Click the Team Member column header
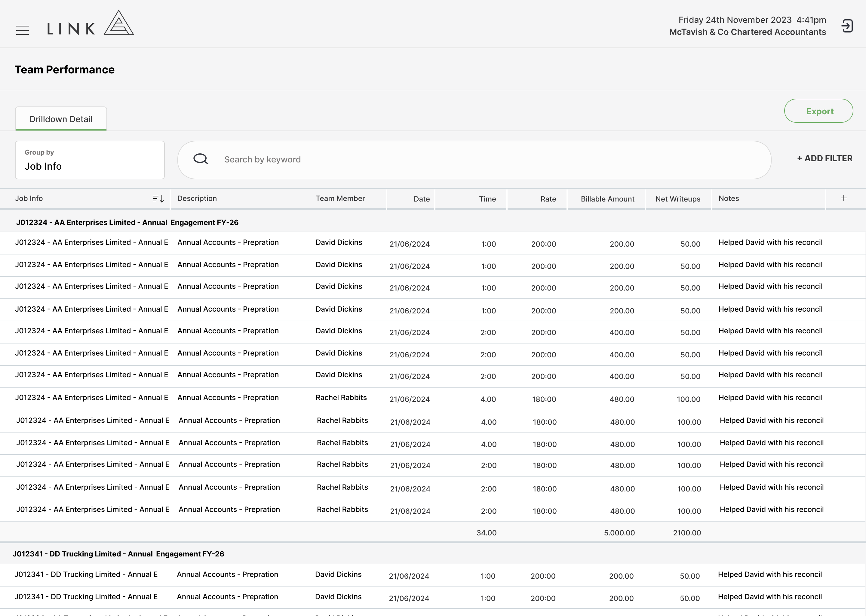This screenshot has width=866, height=616. click(x=340, y=199)
